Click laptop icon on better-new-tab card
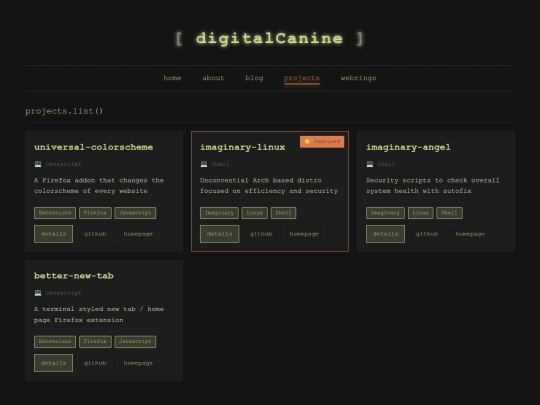This screenshot has height=405, width=540. tap(38, 293)
